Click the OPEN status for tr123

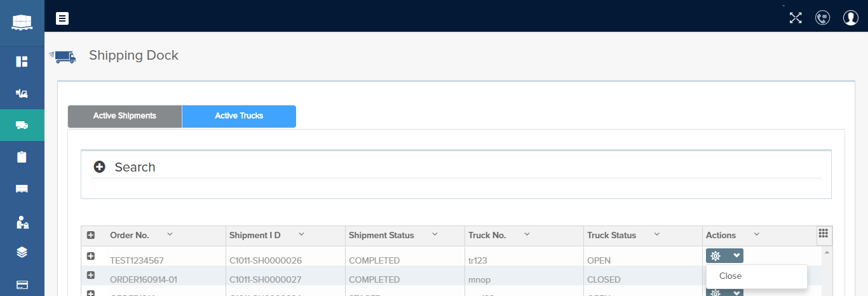599,260
